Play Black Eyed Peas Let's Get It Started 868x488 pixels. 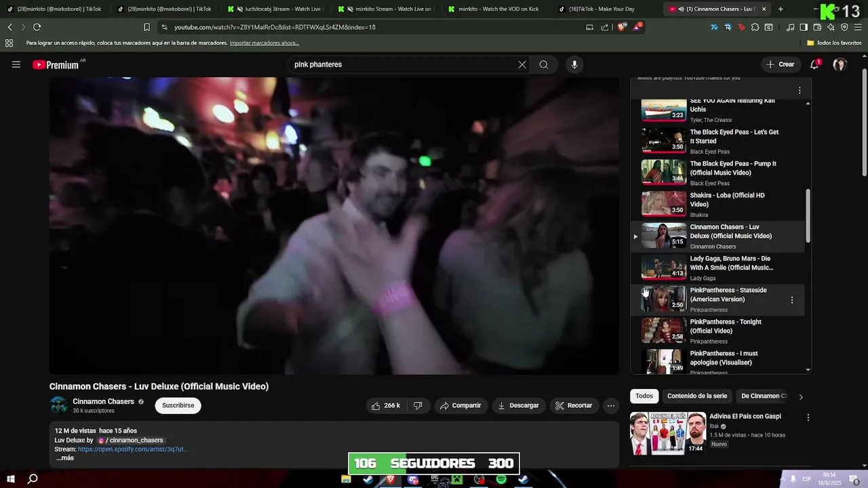tap(717, 141)
